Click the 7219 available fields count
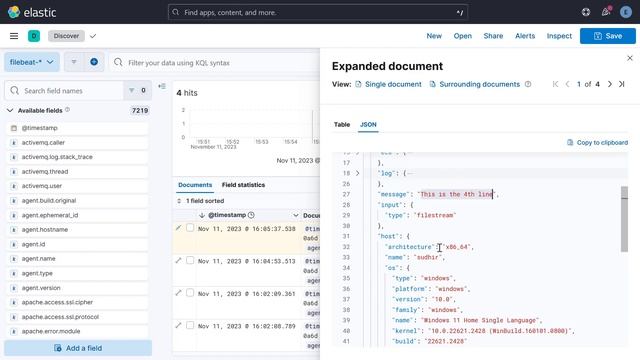 tap(140, 111)
